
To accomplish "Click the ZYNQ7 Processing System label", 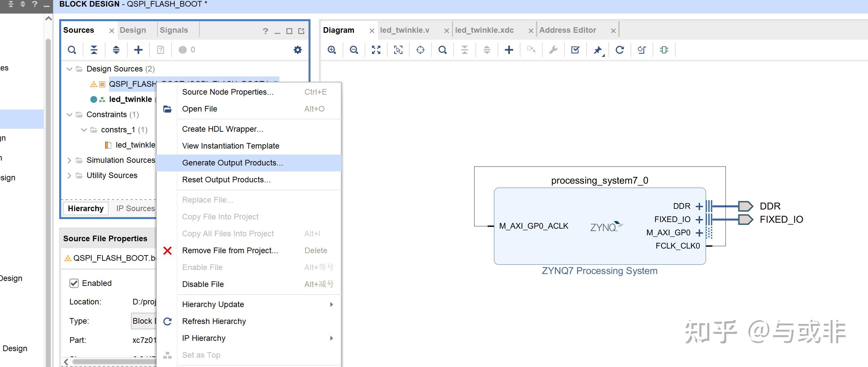I will click(599, 271).
